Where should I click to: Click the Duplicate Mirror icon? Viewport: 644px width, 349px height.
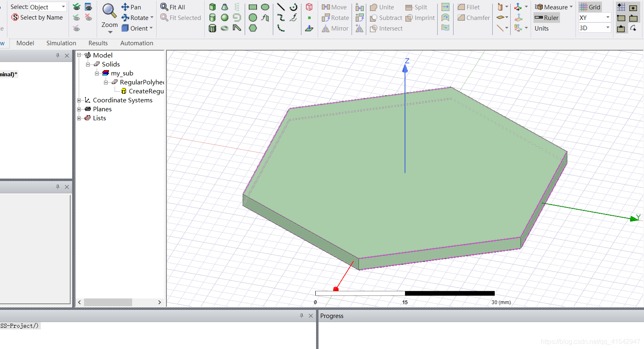pyautogui.click(x=359, y=28)
